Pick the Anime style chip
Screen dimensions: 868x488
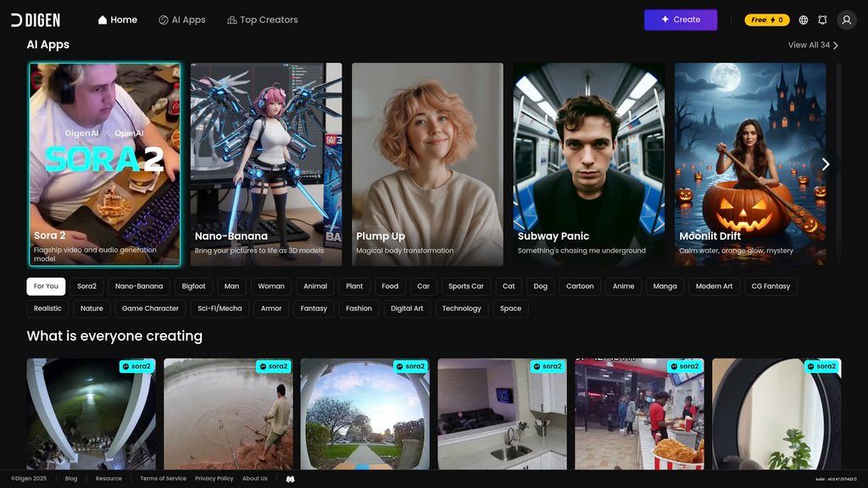click(x=623, y=286)
